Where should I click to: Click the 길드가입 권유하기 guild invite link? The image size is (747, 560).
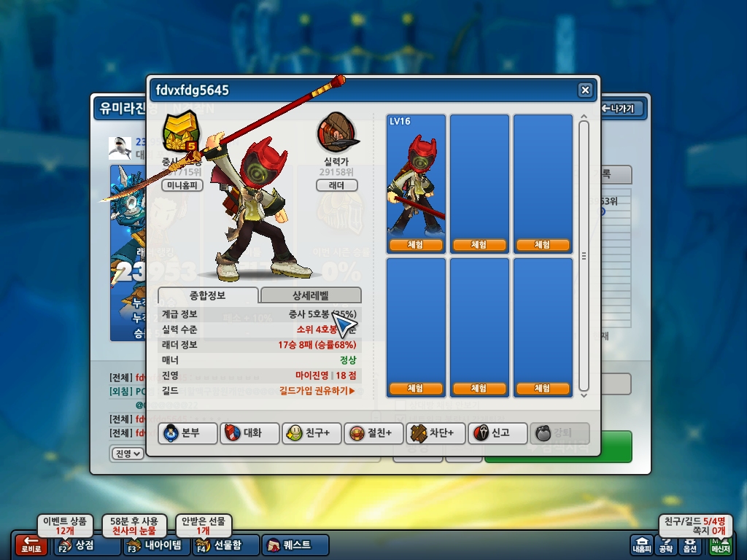point(317,391)
